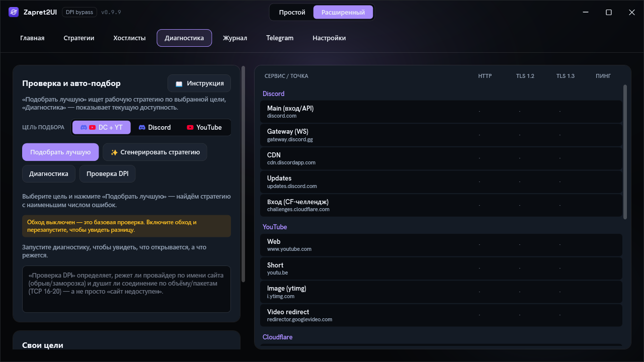Go to the Настройки tab
Screen dimensions: 644x362
329,38
